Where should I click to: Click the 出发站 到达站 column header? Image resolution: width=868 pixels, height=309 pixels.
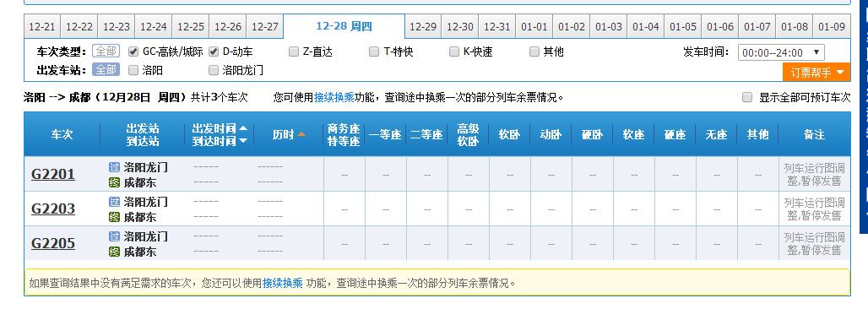click(x=142, y=134)
